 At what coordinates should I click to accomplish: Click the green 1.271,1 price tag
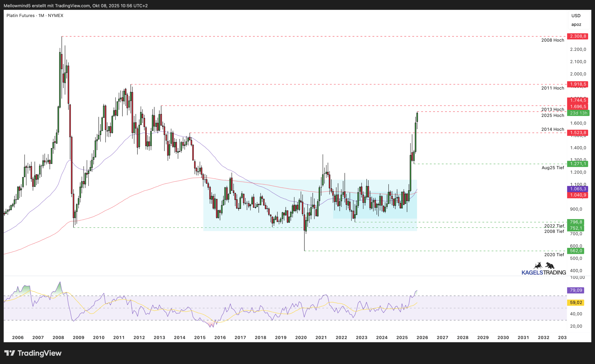[x=578, y=164]
